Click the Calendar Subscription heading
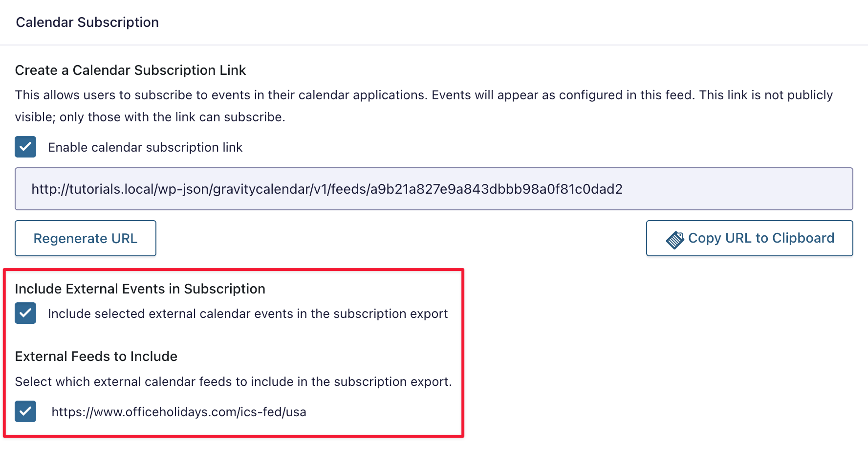The height and width of the screenshot is (451, 868). click(x=87, y=22)
